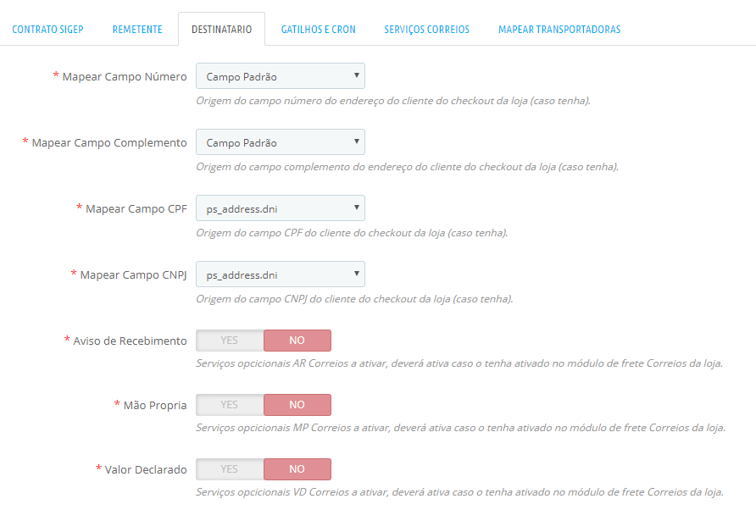Screen dimensions: 756x532
Task: Open the Serviços Correios tab
Action: pyautogui.click(x=426, y=29)
